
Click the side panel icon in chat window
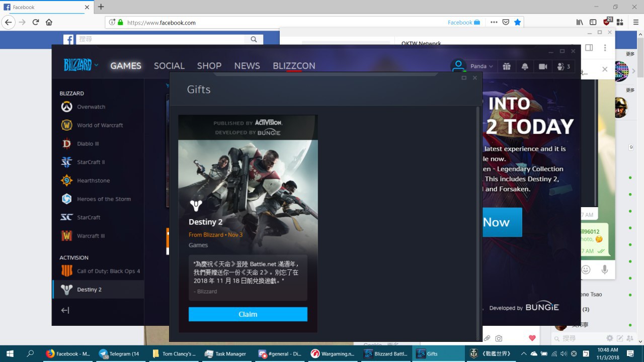(589, 48)
